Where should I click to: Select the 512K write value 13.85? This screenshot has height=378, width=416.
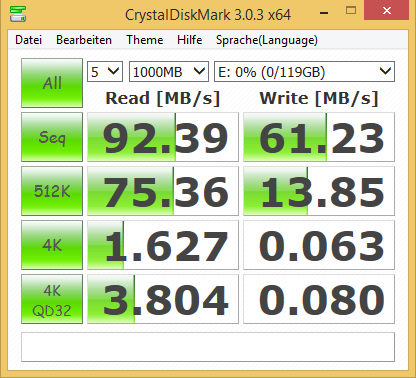point(319,191)
